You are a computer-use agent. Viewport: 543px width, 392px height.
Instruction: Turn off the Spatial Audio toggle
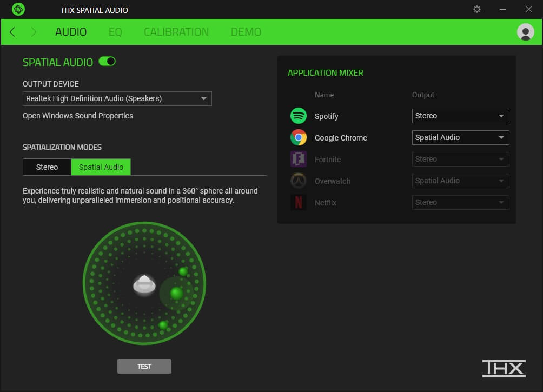[x=107, y=62]
